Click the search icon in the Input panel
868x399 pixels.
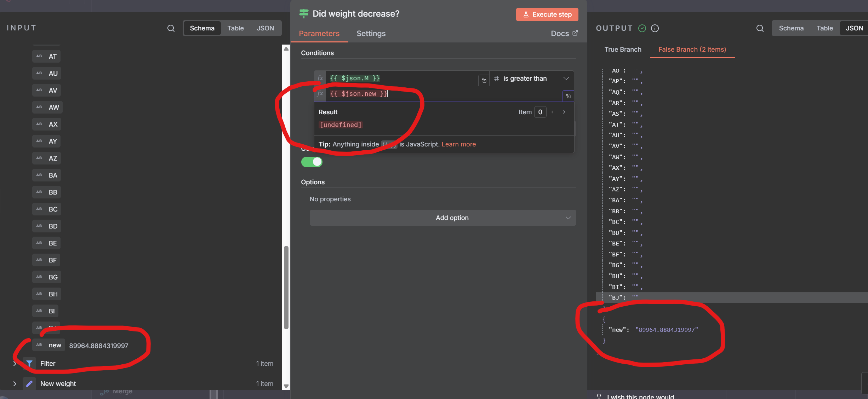point(171,28)
